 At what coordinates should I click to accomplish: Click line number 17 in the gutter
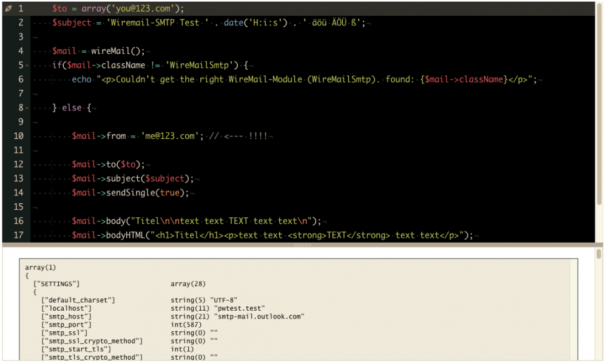[18, 235]
